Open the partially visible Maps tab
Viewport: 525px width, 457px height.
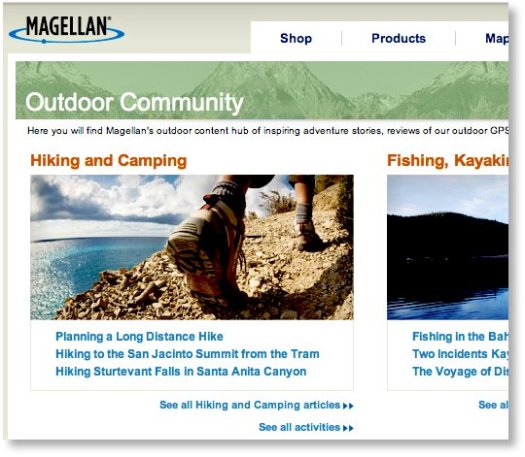tap(497, 38)
